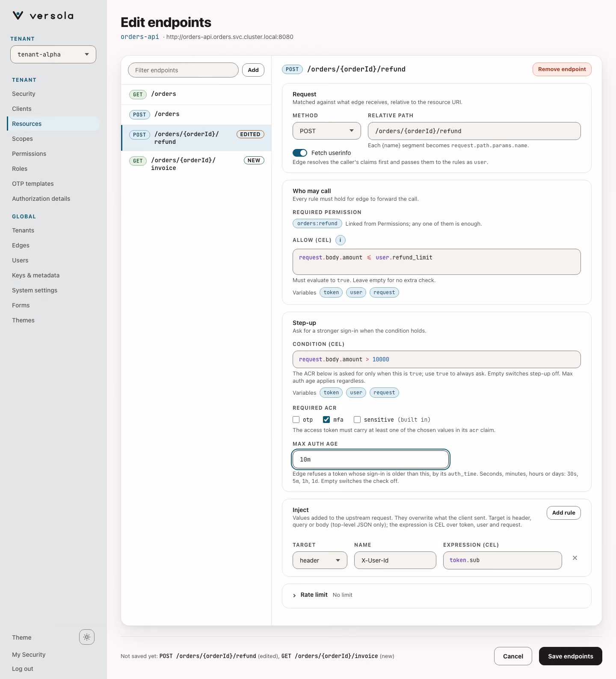Click the token.sub expression field
This screenshot has height=679, width=616.
click(502, 560)
